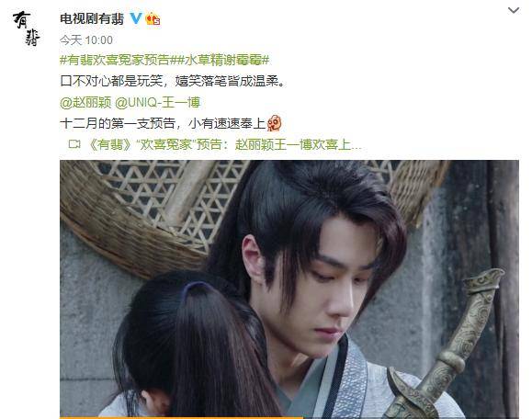
Task: Open the 电视剧有翡 account name
Action: (92, 18)
